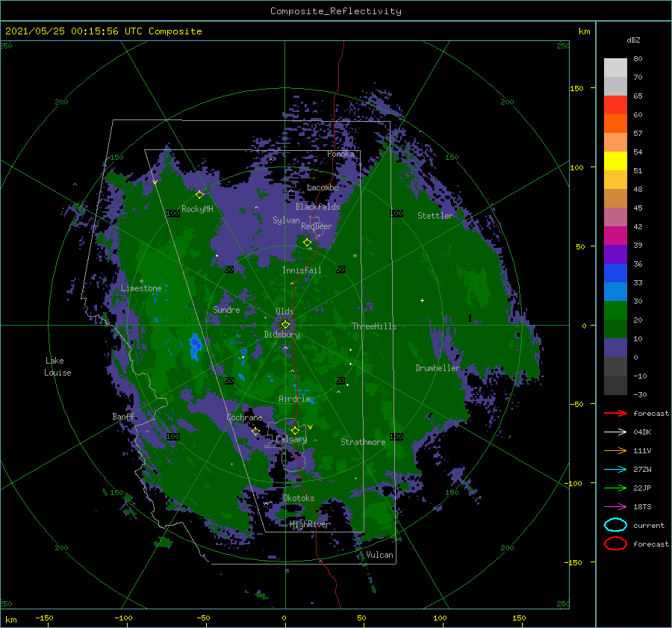Click the Lake Louise label
672x628 pixels.
click(x=57, y=367)
